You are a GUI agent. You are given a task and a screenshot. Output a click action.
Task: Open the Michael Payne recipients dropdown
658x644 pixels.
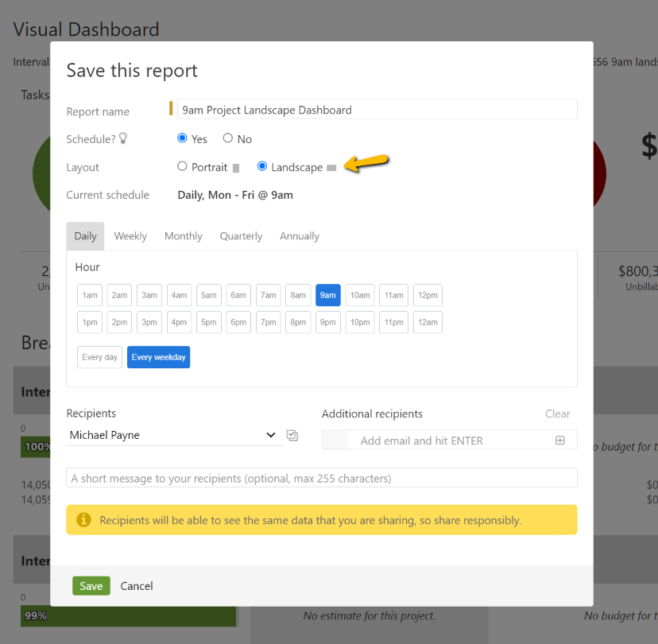click(x=174, y=435)
